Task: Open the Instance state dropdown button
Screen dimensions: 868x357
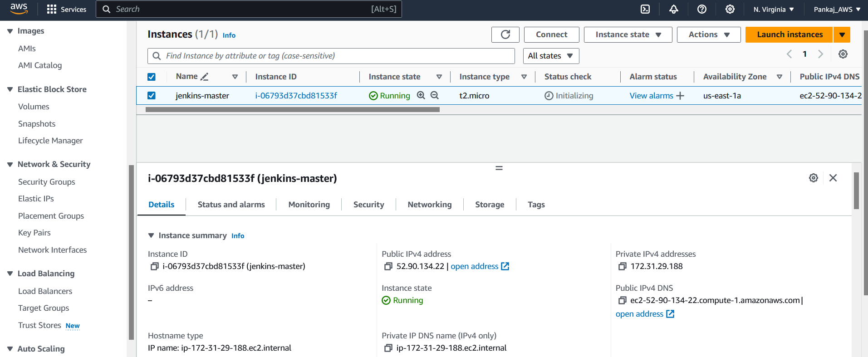Action: (x=628, y=34)
